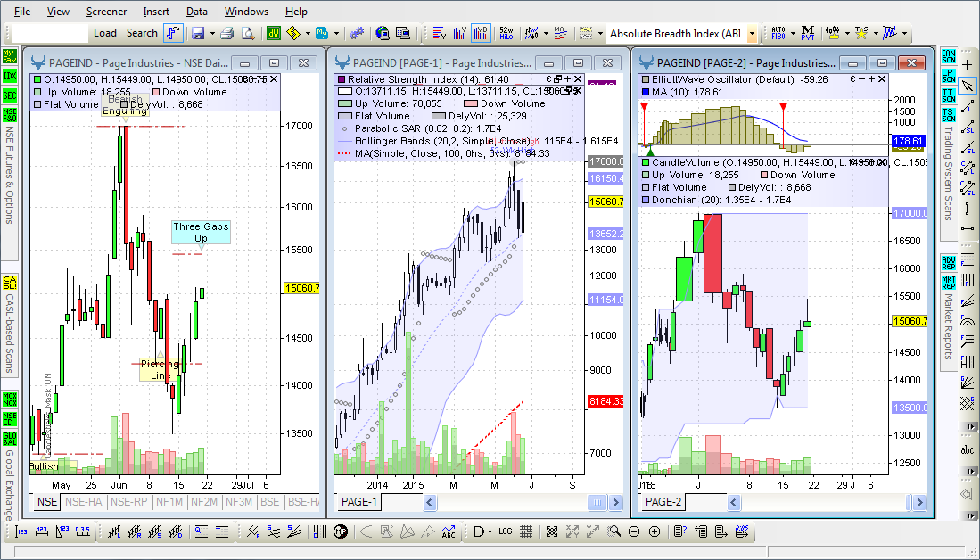980x560 pixels.
Task: Select the arrow pointer tool
Action: (968, 86)
